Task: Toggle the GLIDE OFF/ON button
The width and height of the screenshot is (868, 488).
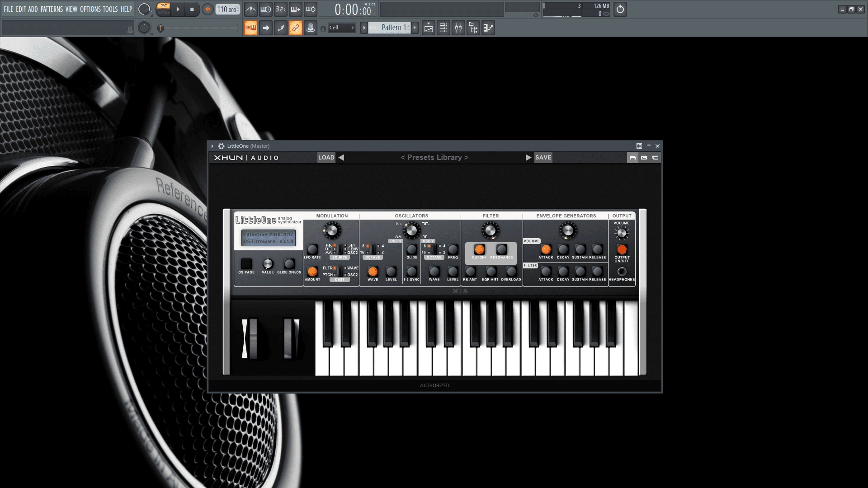Action: point(289,264)
